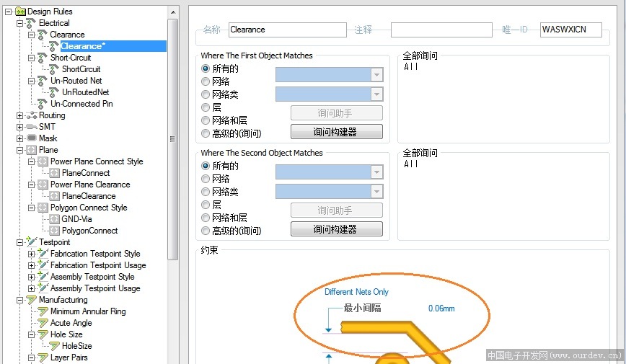Viewport: 626px width, 364px height.
Task: Collapse the Electrical tree branch
Action: pos(19,23)
